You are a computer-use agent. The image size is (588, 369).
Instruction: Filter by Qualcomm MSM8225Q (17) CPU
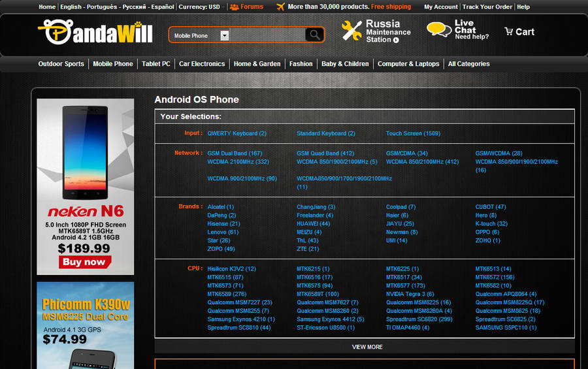point(510,302)
